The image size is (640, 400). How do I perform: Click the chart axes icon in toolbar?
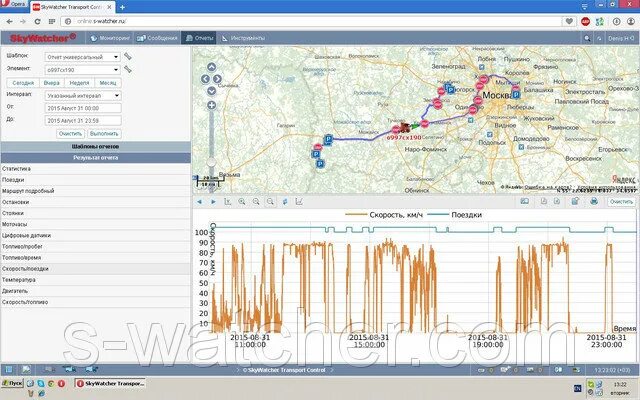click(x=228, y=202)
